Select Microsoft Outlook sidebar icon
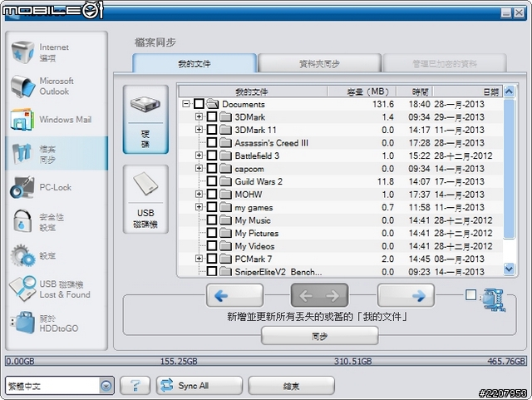Viewport: 532px width, 400px height. click(x=22, y=86)
